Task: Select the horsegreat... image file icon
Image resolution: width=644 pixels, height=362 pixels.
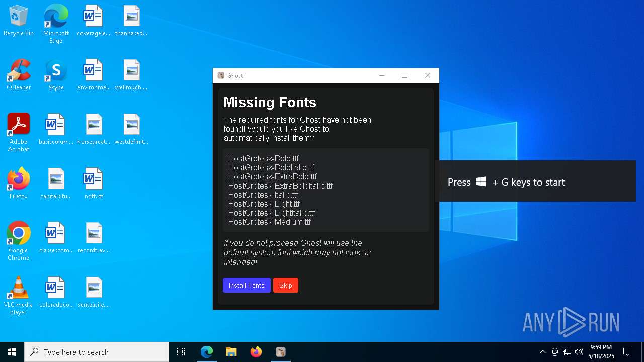Action: tap(94, 130)
